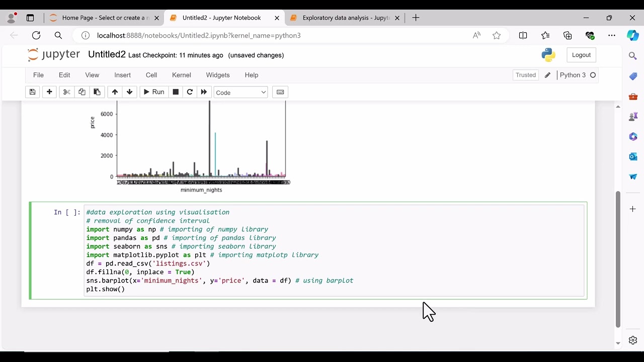This screenshot has height=362, width=644.
Task: Click the Python 3 kernel name
Action: (x=573, y=75)
